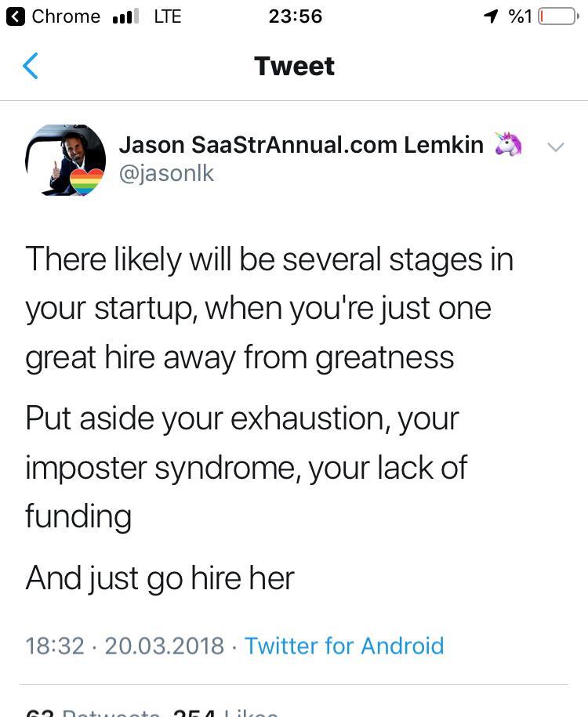
Task: Tap the low battery icon
Action: (557, 16)
